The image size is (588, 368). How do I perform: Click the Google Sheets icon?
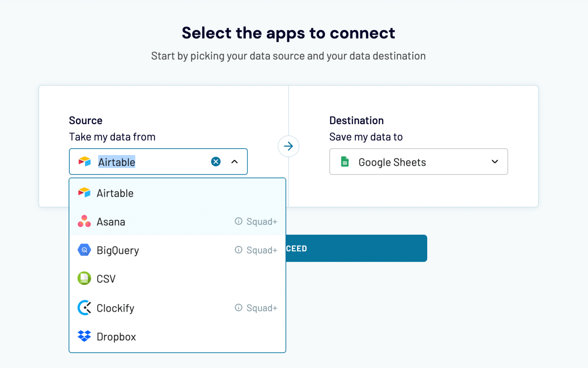[x=345, y=162]
